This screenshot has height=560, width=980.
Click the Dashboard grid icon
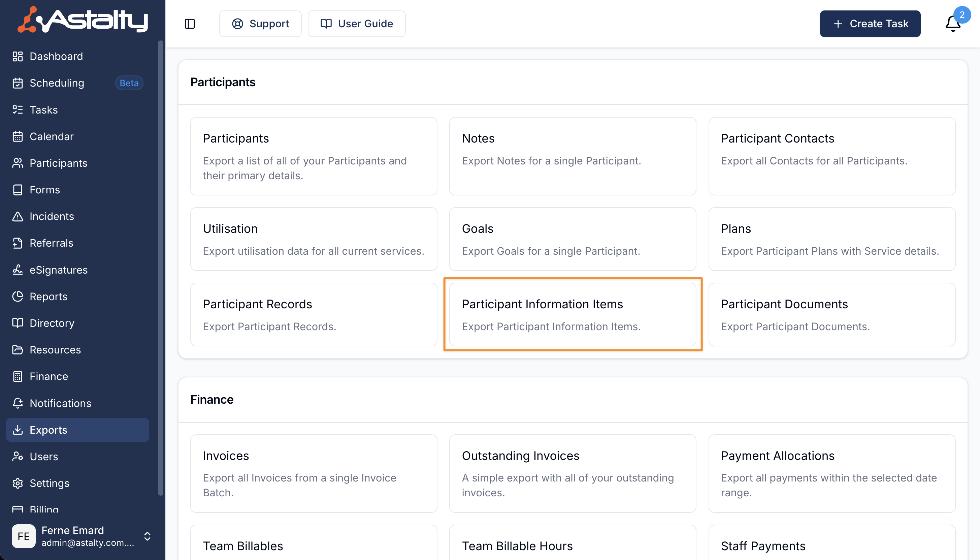(x=18, y=57)
